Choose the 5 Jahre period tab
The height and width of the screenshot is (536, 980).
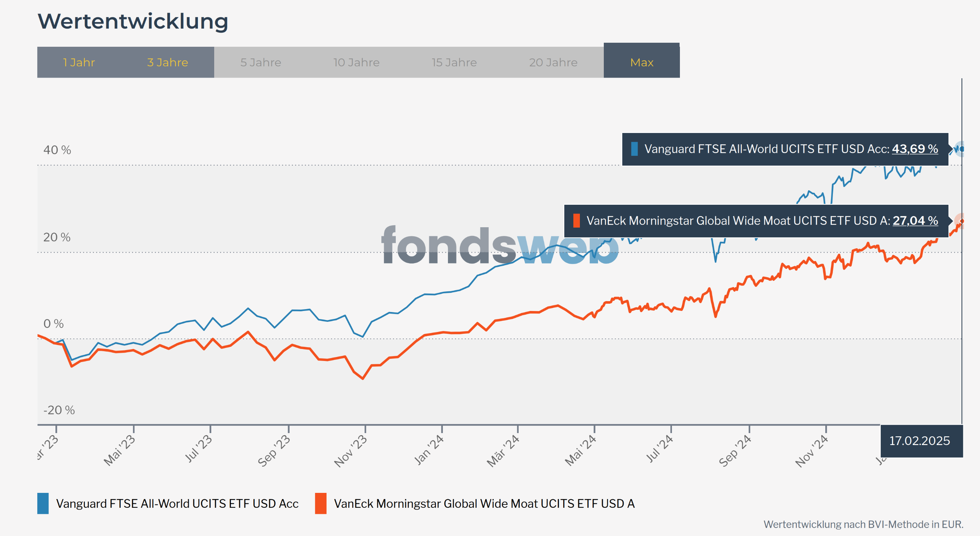261,62
